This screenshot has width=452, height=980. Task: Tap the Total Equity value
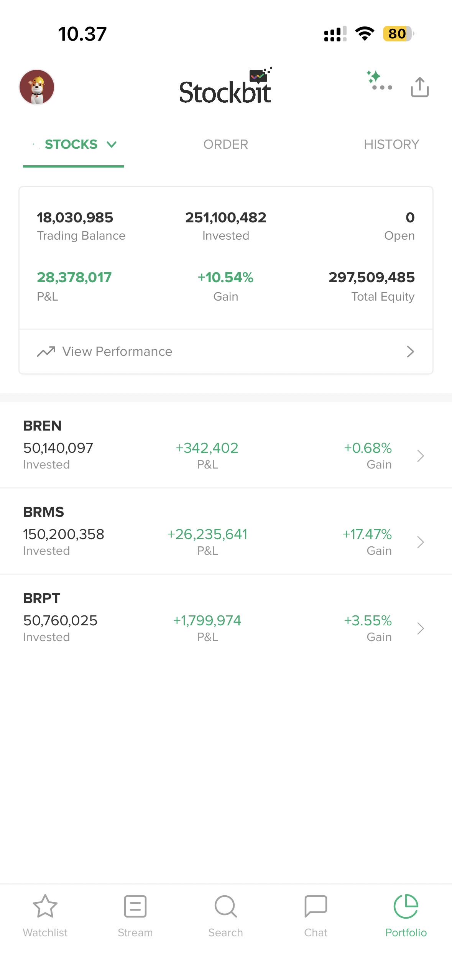pos(371,278)
